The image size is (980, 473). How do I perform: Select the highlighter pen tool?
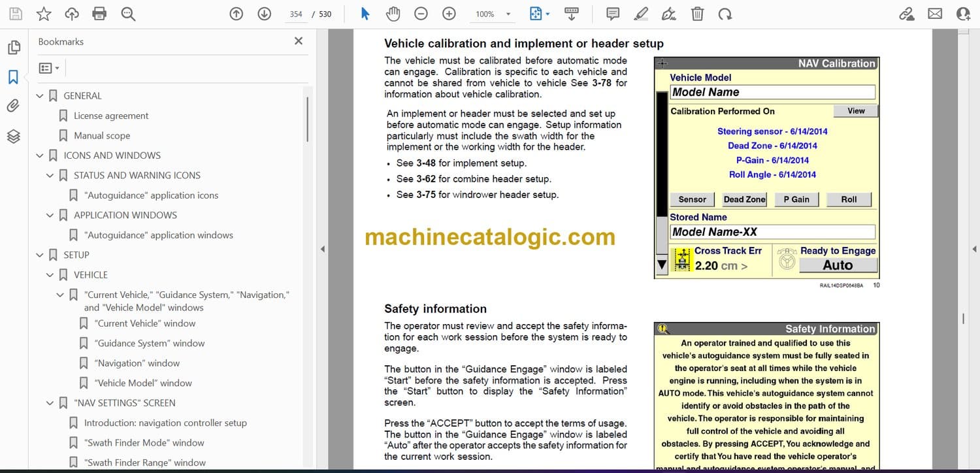coord(641,14)
